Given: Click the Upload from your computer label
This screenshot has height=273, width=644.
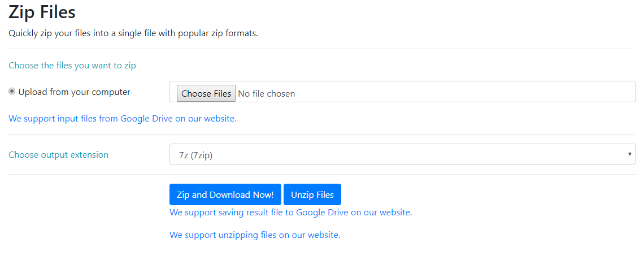Looking at the screenshot, I should [74, 92].
